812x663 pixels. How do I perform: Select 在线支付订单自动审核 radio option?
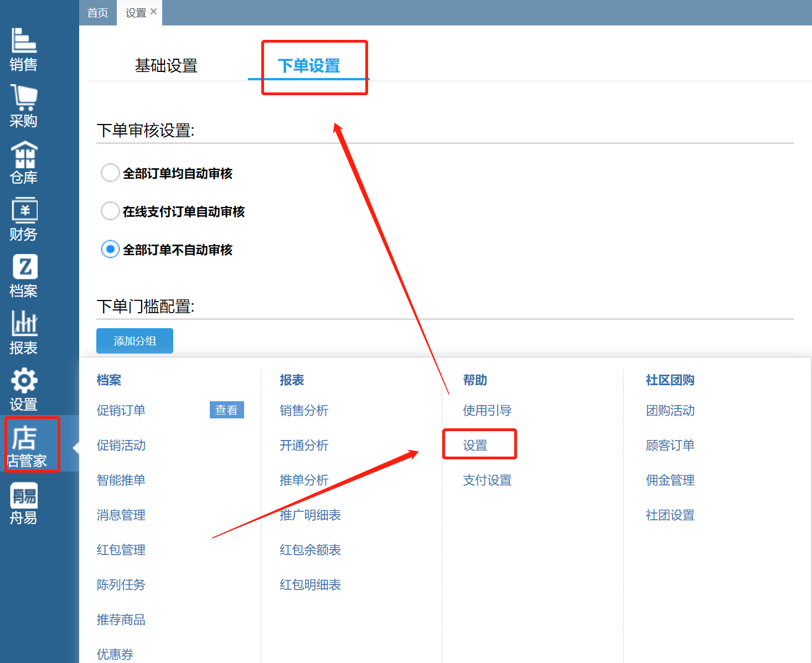click(110, 211)
